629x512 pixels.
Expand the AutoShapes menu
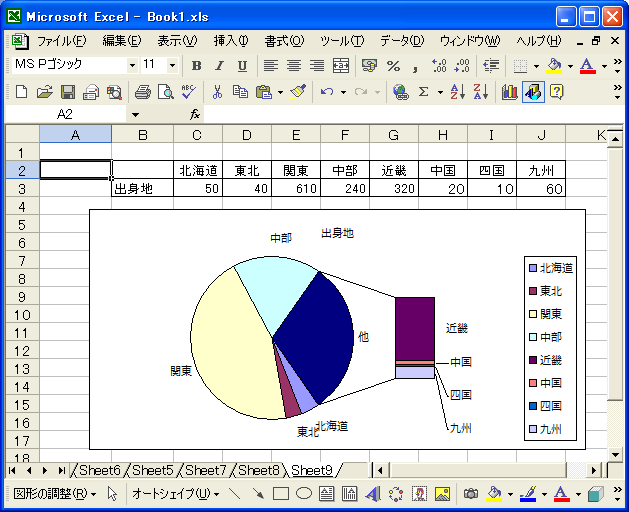click(x=175, y=494)
